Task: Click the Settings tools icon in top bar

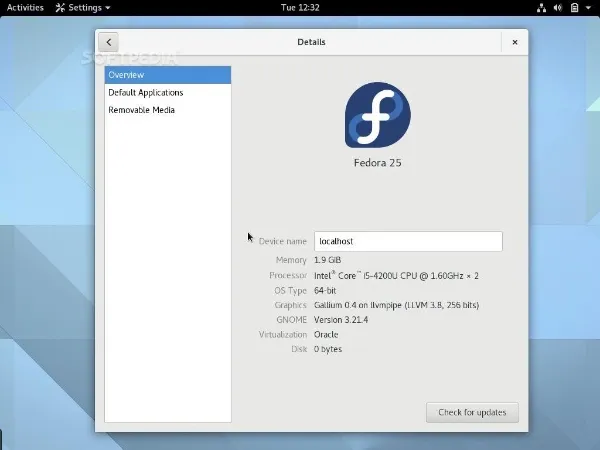Action: pyautogui.click(x=60, y=7)
